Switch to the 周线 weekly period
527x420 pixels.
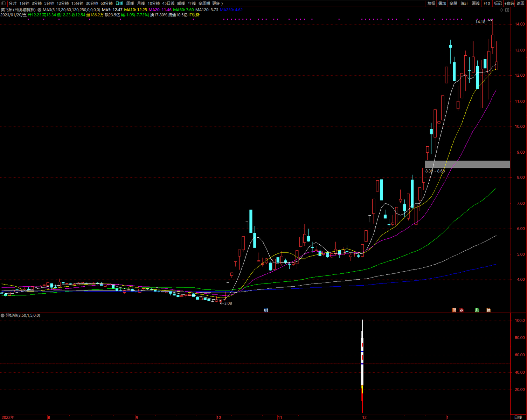(x=130, y=3)
